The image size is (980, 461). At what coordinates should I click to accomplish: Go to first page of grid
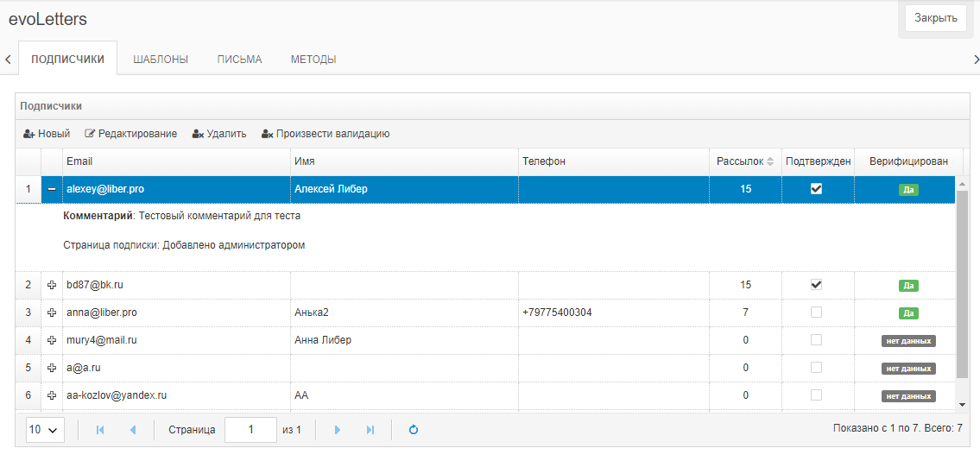[x=100, y=430]
